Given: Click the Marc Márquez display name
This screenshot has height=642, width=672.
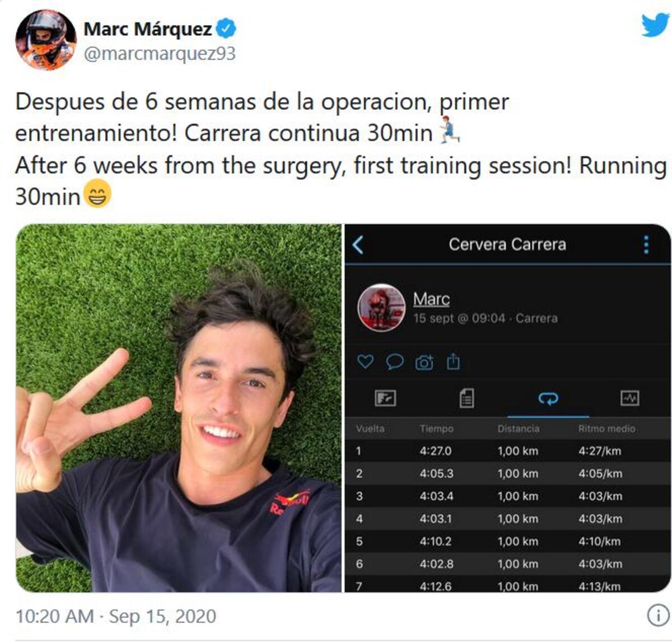Looking at the screenshot, I should point(148,29).
